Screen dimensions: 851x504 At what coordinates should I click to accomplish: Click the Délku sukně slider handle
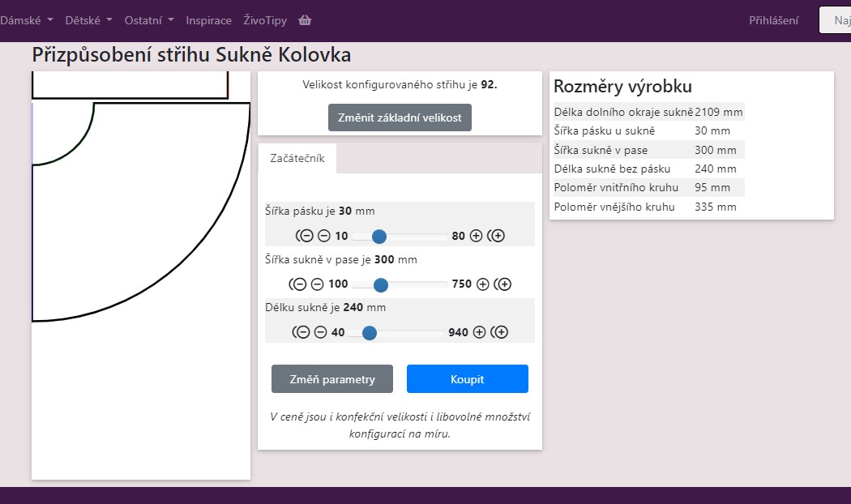click(x=369, y=332)
